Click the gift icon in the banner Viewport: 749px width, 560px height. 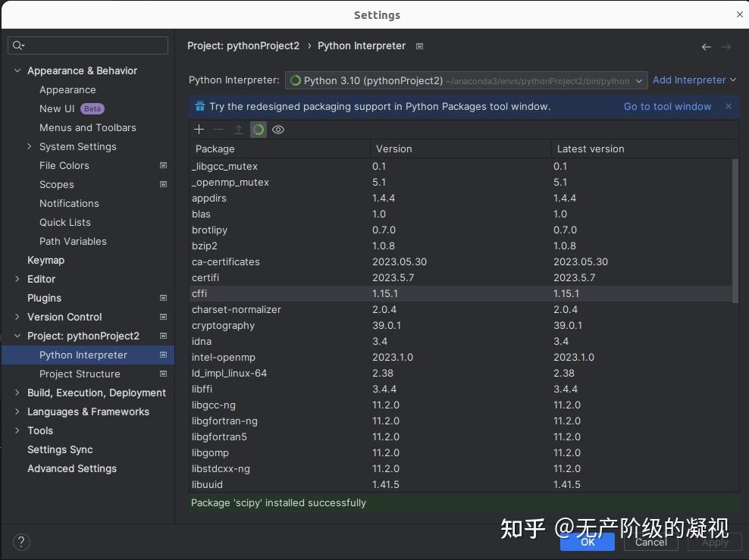point(200,106)
